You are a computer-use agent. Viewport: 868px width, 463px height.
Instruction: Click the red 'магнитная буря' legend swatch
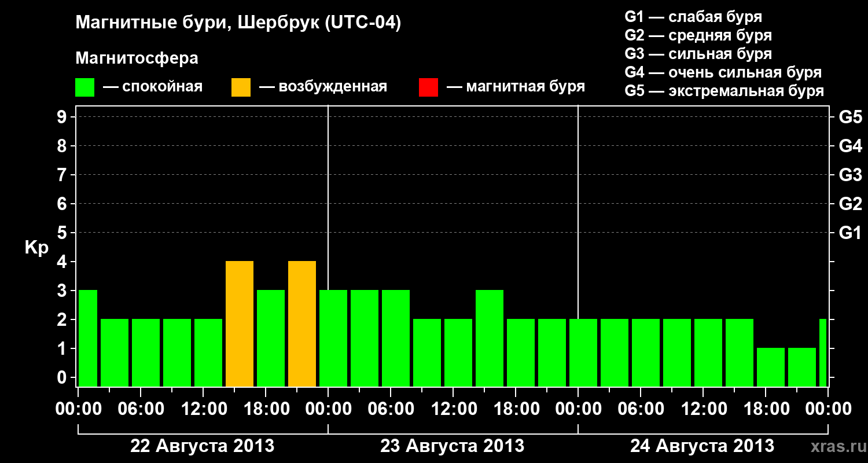[428, 87]
